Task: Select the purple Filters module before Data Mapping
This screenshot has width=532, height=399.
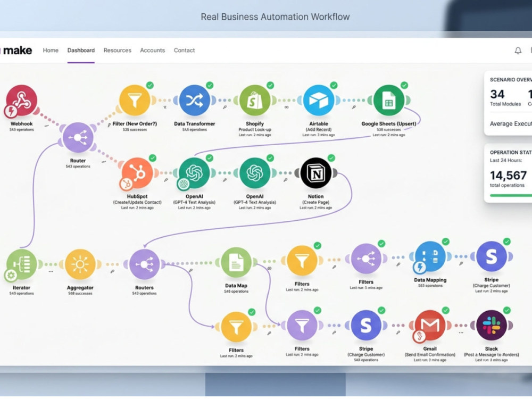Action: click(x=366, y=259)
